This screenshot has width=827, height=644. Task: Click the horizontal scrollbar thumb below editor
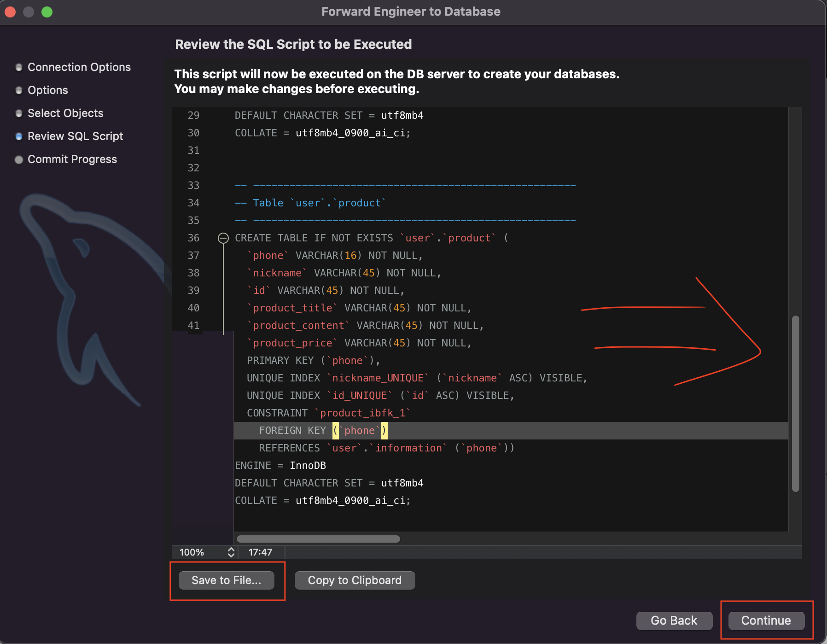(x=318, y=539)
